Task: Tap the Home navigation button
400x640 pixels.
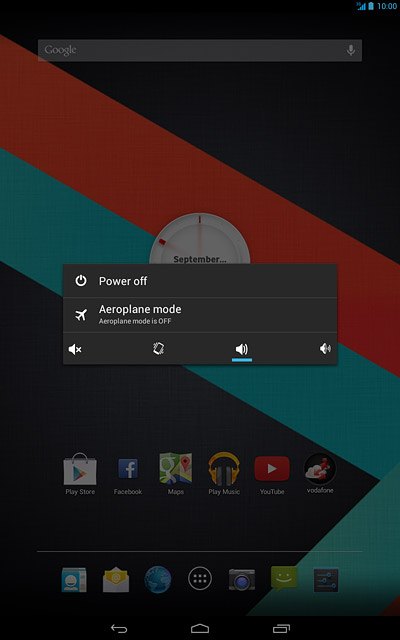Action: (200, 628)
